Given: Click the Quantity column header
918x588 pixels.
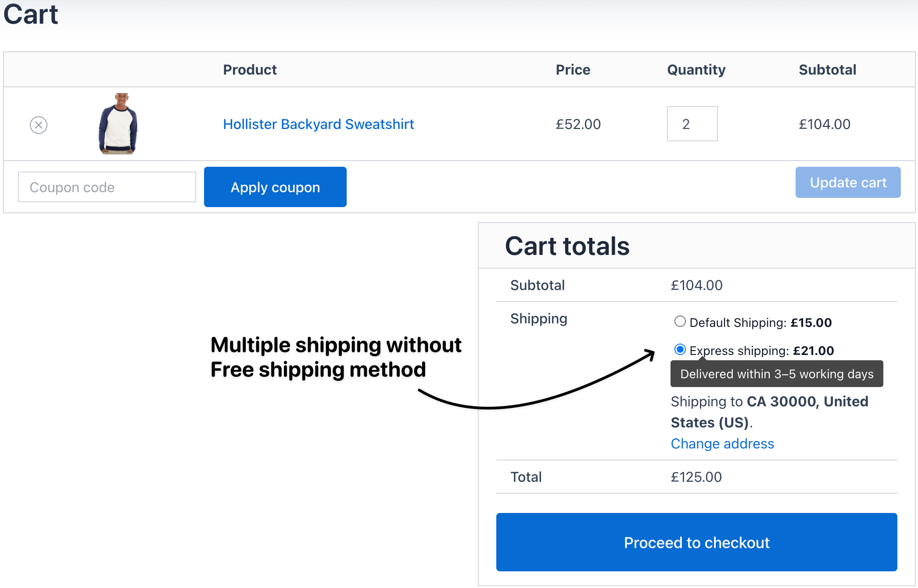Looking at the screenshot, I should 696,70.
